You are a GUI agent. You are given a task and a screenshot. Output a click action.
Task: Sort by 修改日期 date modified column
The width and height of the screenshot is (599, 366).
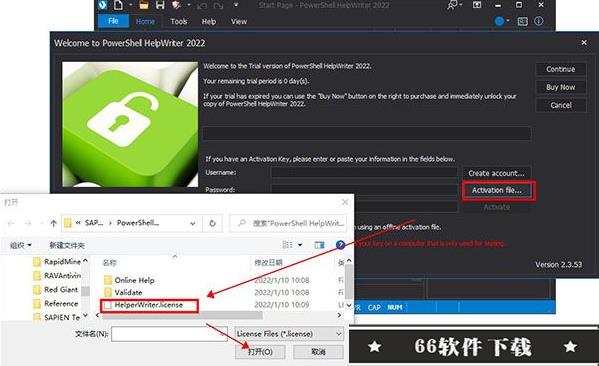point(269,262)
